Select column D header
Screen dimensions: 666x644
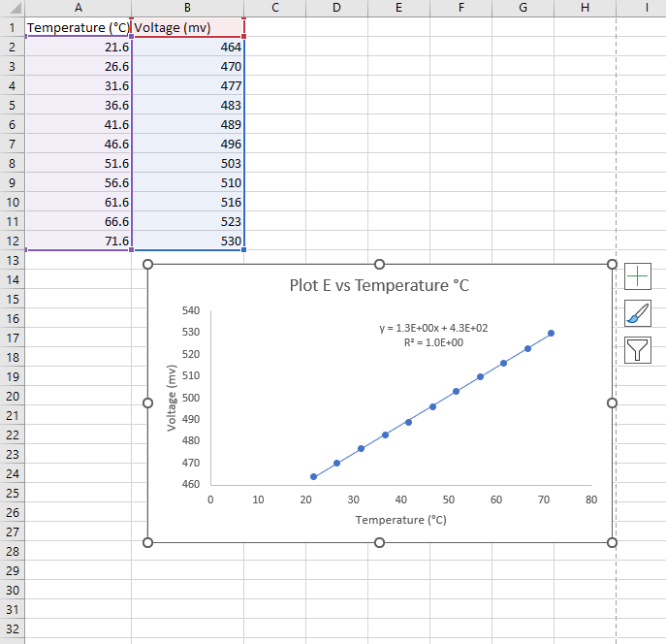pyautogui.click(x=336, y=8)
